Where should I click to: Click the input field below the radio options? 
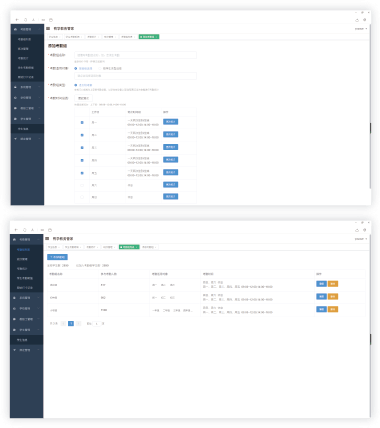click(135, 76)
